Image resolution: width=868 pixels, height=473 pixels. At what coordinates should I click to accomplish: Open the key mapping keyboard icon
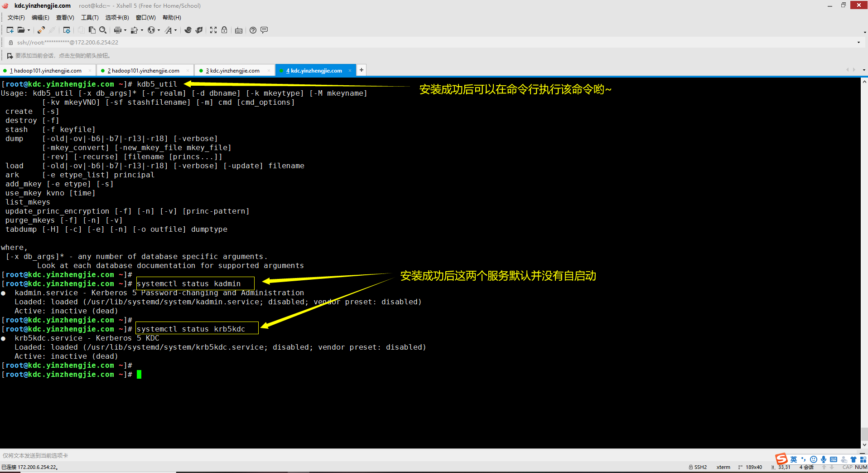coord(239,30)
